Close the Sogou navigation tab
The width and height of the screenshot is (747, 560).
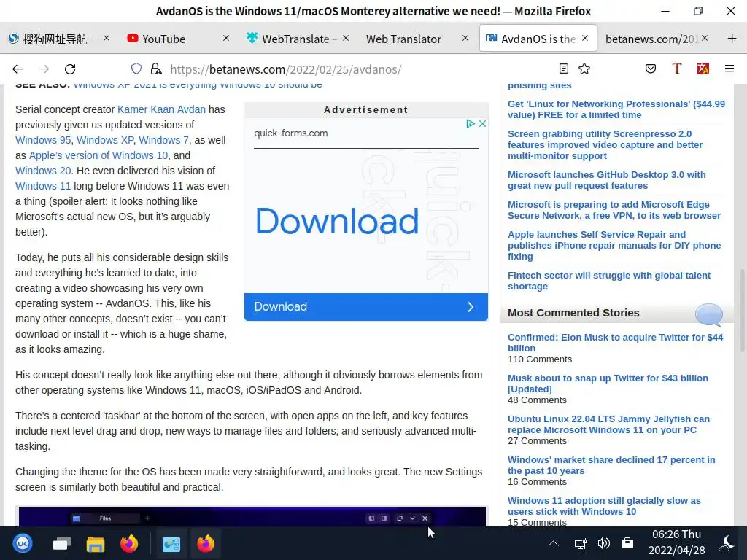(x=107, y=38)
